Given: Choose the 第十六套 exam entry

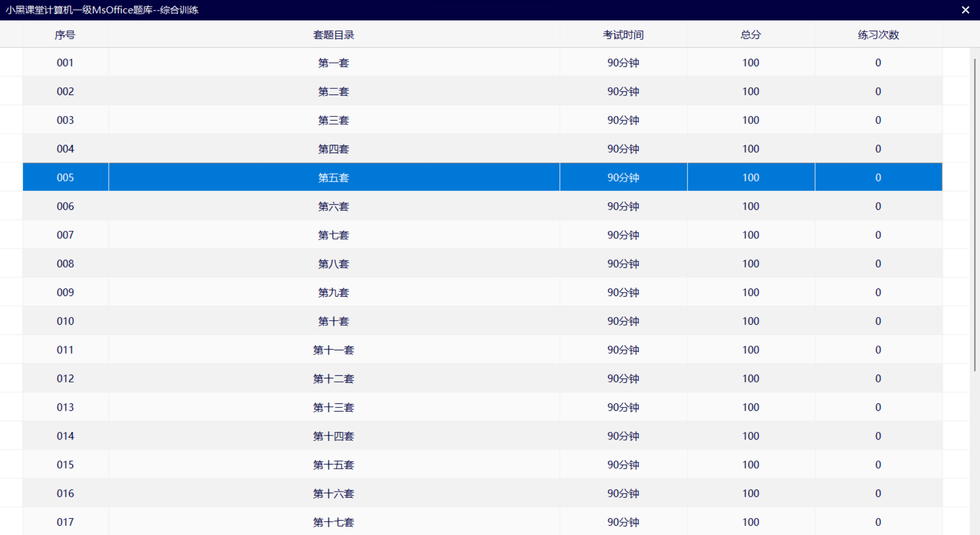Looking at the screenshot, I should click(x=333, y=494).
